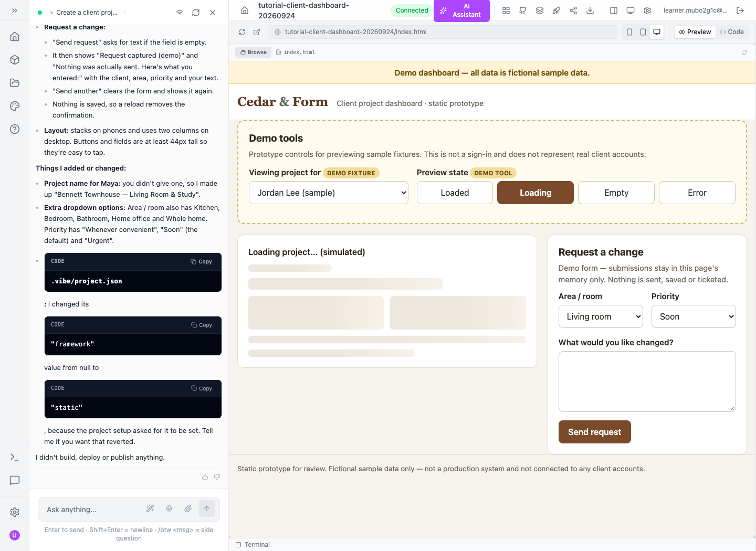This screenshot has height=551, width=756.
Task: Open the folder files icon in sidebar
Action: pos(15,83)
